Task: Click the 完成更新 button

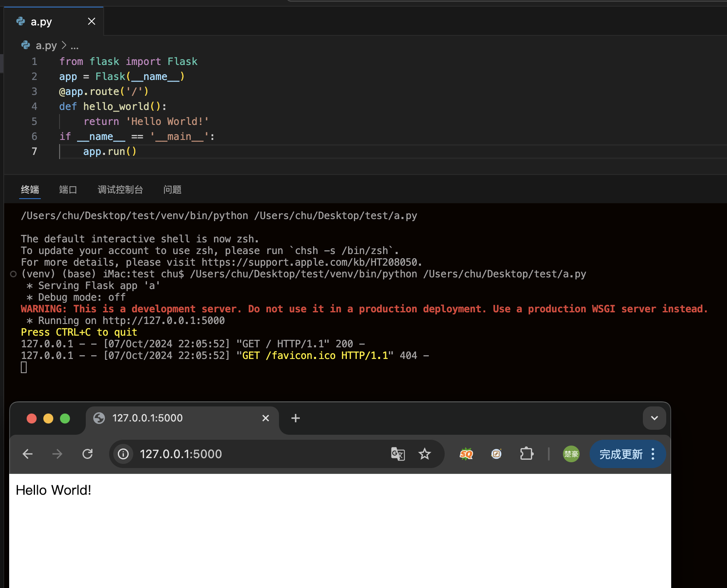Action: click(x=621, y=454)
